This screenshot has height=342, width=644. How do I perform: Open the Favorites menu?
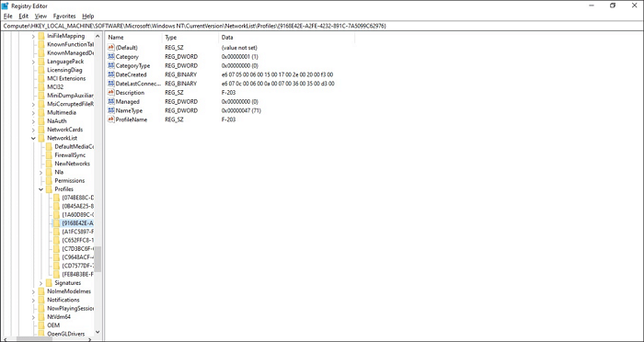64,16
